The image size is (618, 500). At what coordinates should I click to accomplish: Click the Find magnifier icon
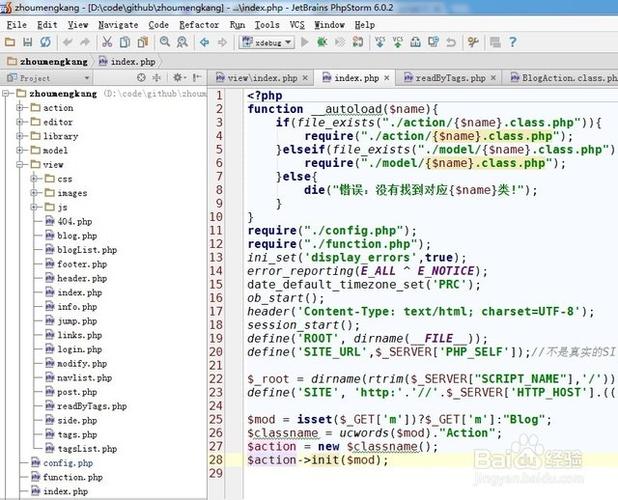(x=165, y=42)
